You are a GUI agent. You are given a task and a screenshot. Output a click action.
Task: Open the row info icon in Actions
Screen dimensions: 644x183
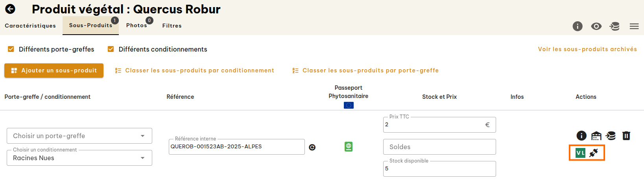pyautogui.click(x=581, y=136)
